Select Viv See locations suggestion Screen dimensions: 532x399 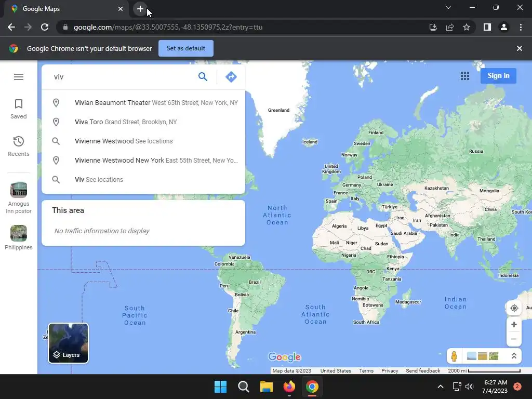tap(143, 179)
